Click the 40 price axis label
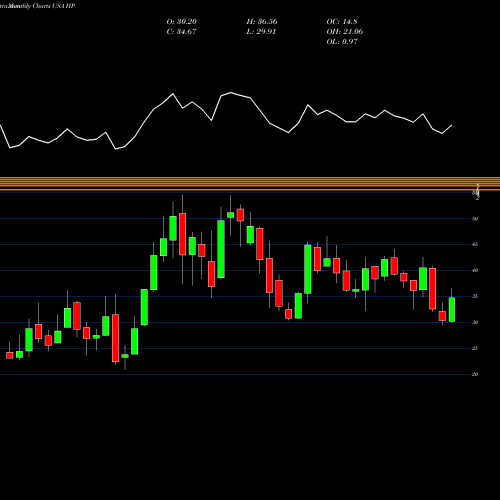The width and height of the screenshot is (500, 500). (x=475, y=270)
